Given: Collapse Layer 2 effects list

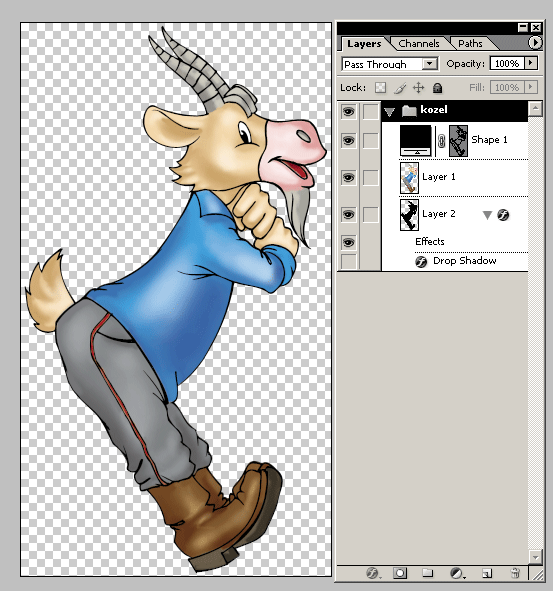Looking at the screenshot, I should 487,215.
